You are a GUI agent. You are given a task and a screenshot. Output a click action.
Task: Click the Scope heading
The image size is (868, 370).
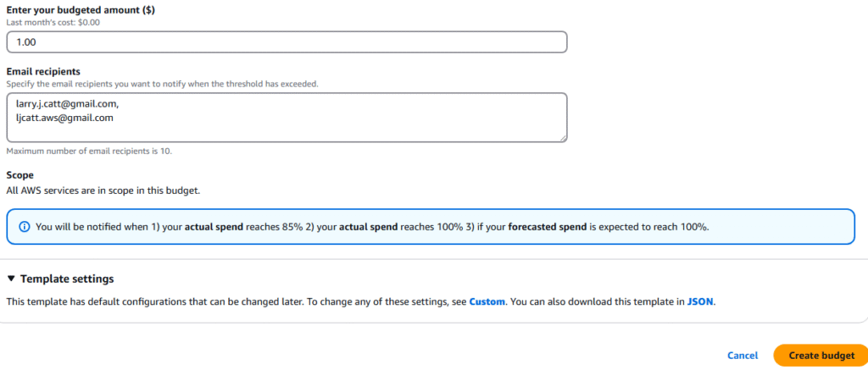20,174
